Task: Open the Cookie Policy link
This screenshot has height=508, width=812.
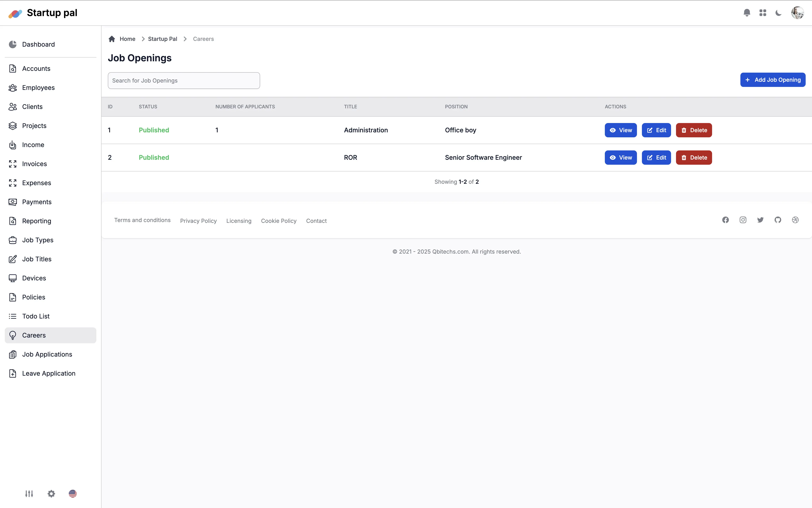Action: 279,221
